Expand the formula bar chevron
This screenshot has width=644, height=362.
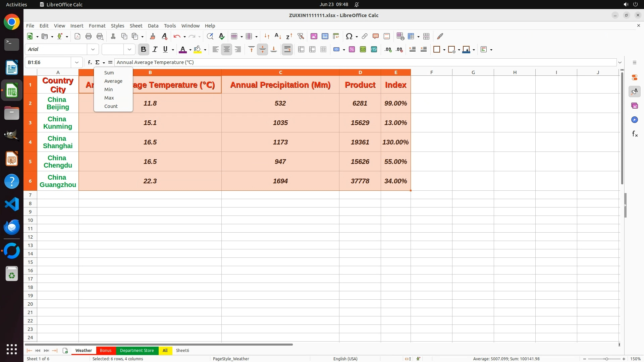click(620, 62)
